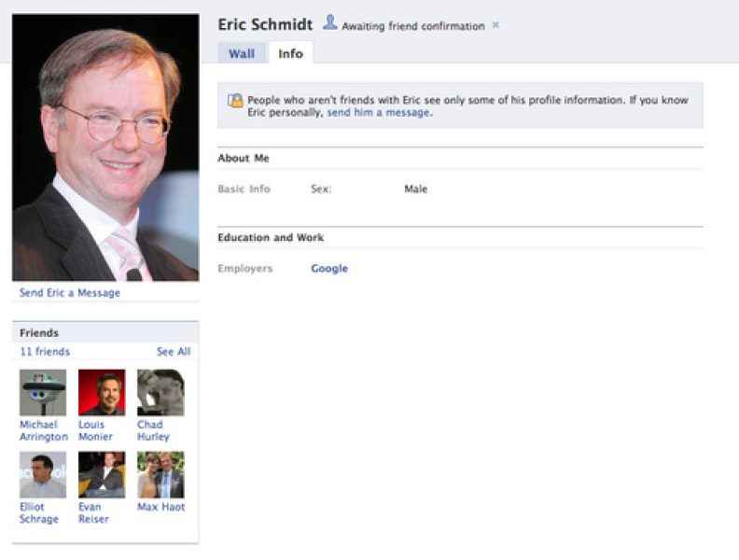The height and width of the screenshot is (560, 739).
Task: Open Evan Reiser's friend thumbnail
Action: (102, 475)
